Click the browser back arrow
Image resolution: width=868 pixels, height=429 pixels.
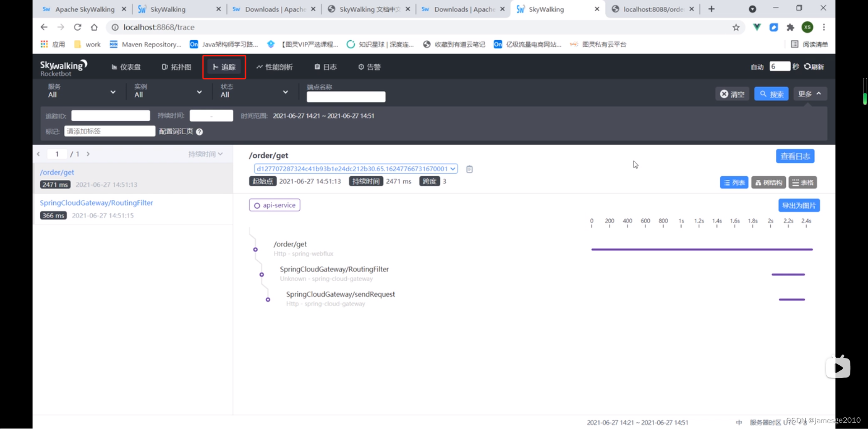(x=44, y=27)
